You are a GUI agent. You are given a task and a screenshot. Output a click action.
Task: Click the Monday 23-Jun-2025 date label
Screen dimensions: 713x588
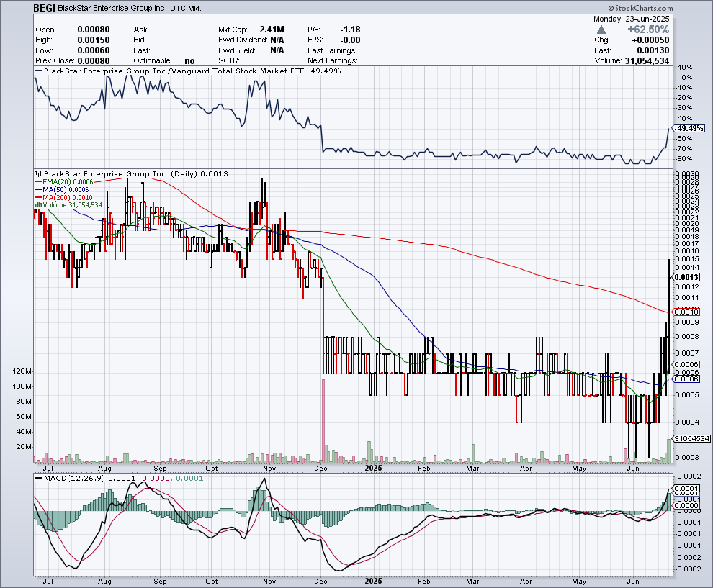tap(631, 19)
